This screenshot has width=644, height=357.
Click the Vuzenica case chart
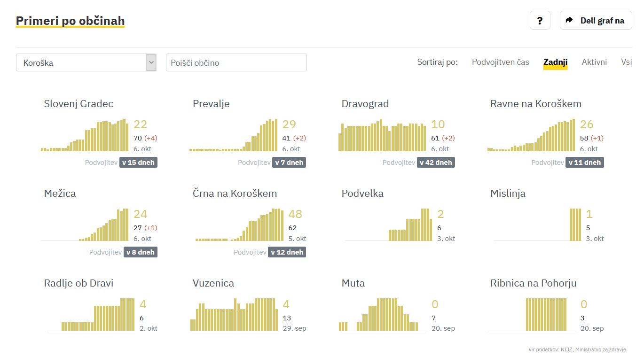tap(234, 315)
